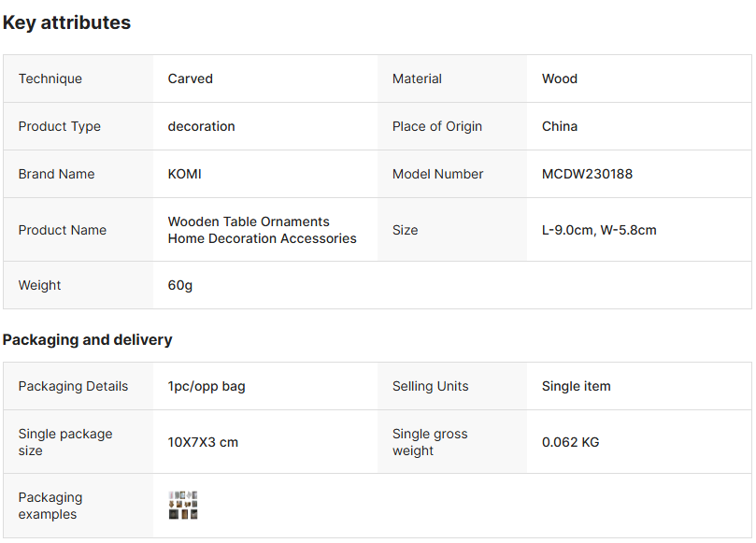The image size is (756, 543).
Task: Click the Single package size label
Action: 65,442
